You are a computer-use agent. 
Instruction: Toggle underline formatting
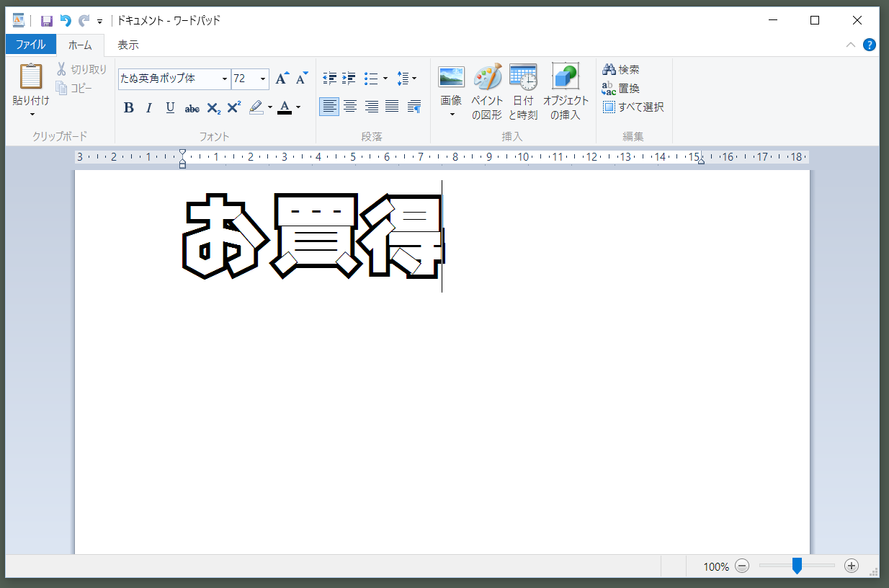tap(170, 107)
